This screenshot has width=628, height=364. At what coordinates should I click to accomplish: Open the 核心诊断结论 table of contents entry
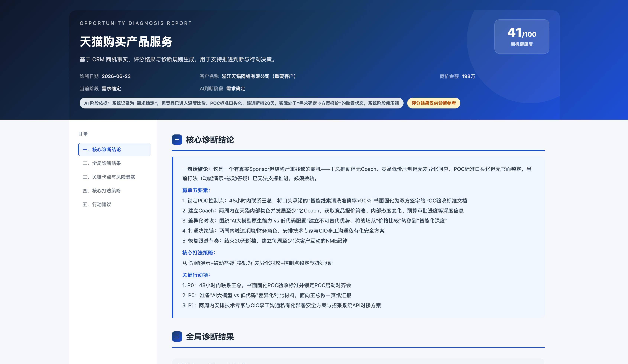114,149
